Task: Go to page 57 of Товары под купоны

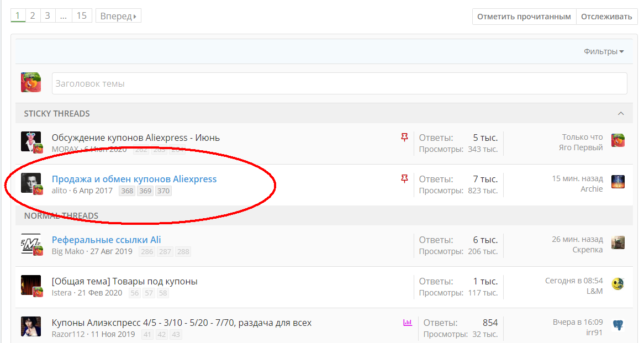Action: pos(149,293)
